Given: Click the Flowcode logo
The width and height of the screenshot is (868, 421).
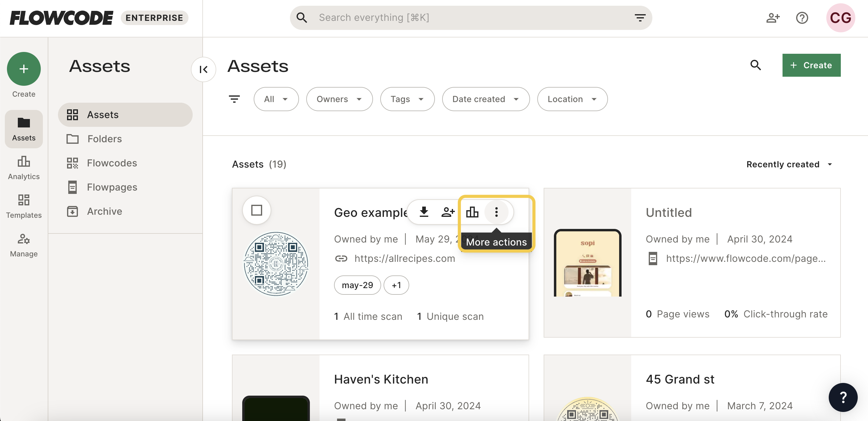Looking at the screenshot, I should [x=61, y=18].
